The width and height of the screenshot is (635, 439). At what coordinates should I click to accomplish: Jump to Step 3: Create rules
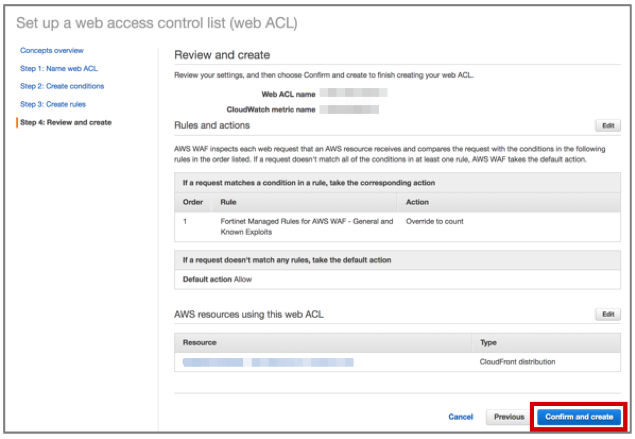pyautogui.click(x=53, y=104)
